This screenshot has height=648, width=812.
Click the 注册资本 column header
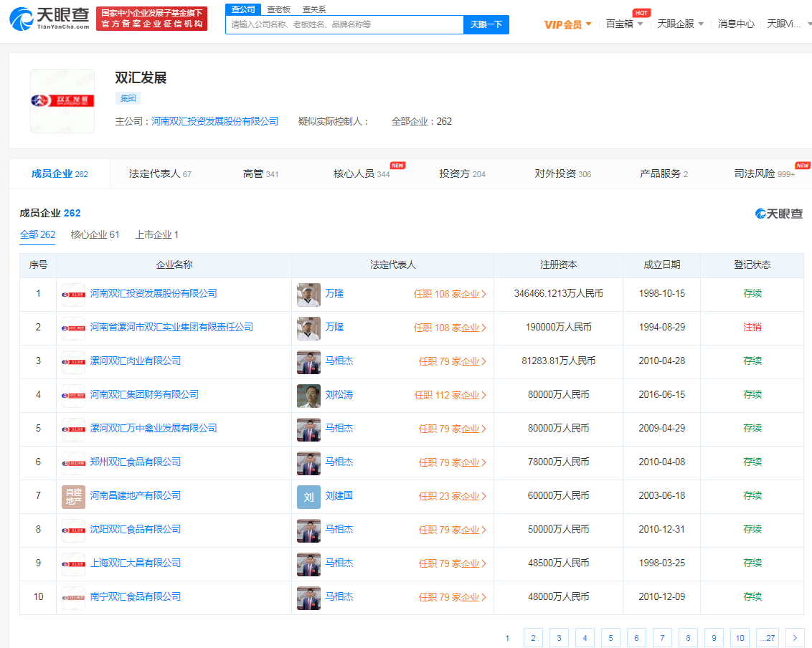coord(558,265)
